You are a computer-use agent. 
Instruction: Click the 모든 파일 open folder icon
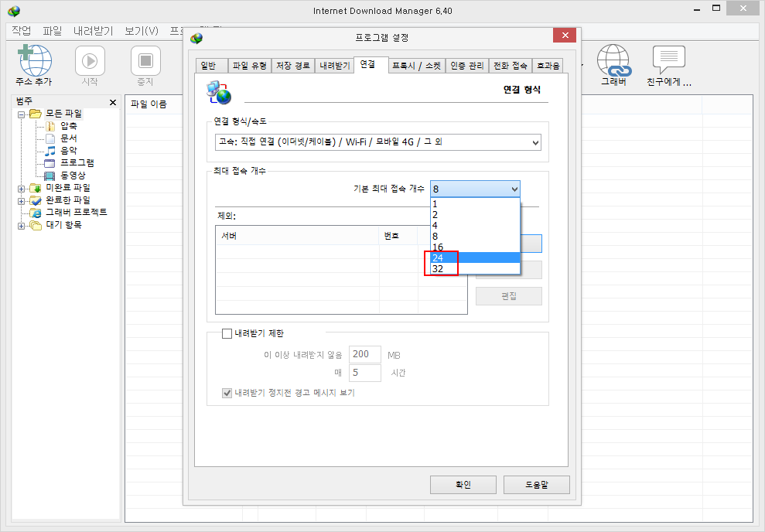point(35,114)
